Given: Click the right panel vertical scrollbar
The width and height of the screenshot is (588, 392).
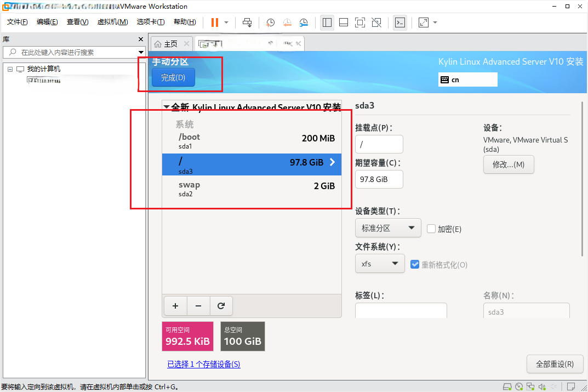Looking at the screenshot, I should point(582,179).
